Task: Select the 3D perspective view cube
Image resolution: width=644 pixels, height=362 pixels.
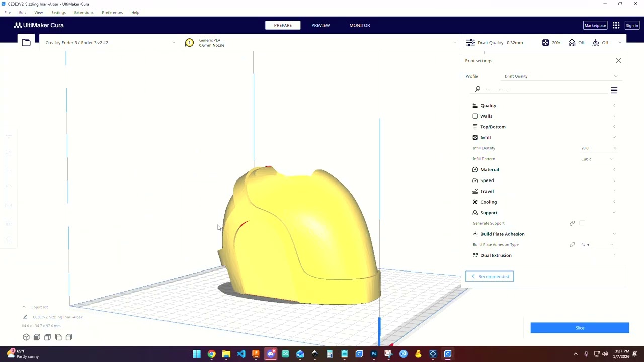Action: point(26,337)
